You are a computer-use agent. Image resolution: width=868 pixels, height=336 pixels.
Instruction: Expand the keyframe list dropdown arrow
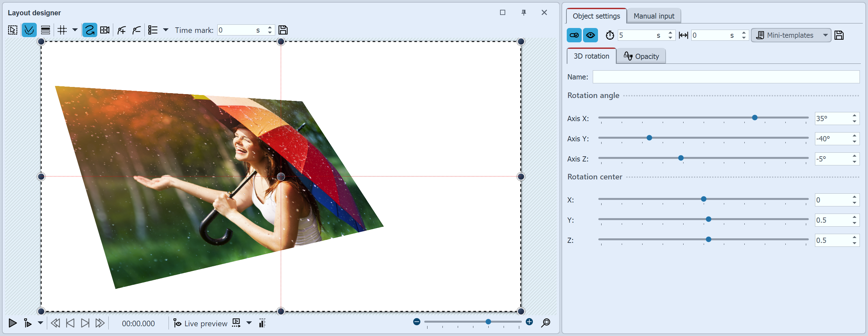click(166, 30)
